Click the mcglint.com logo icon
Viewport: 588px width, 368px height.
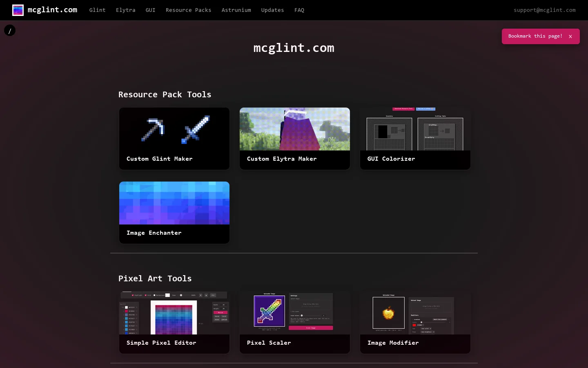click(18, 10)
